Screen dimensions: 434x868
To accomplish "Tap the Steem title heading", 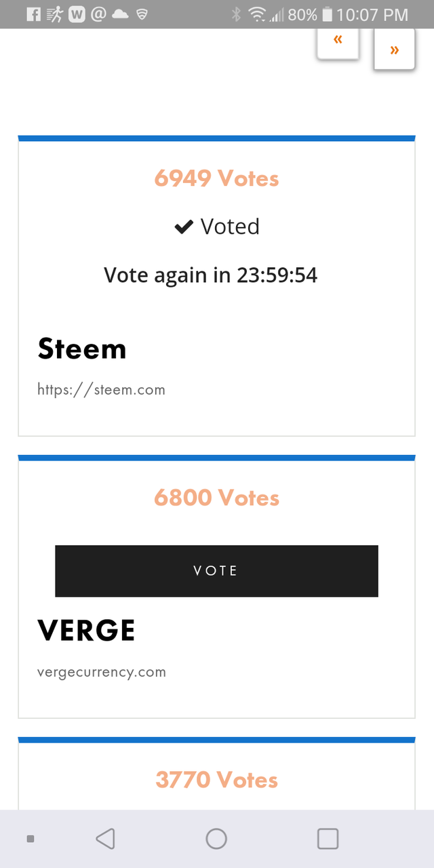I will (x=82, y=349).
